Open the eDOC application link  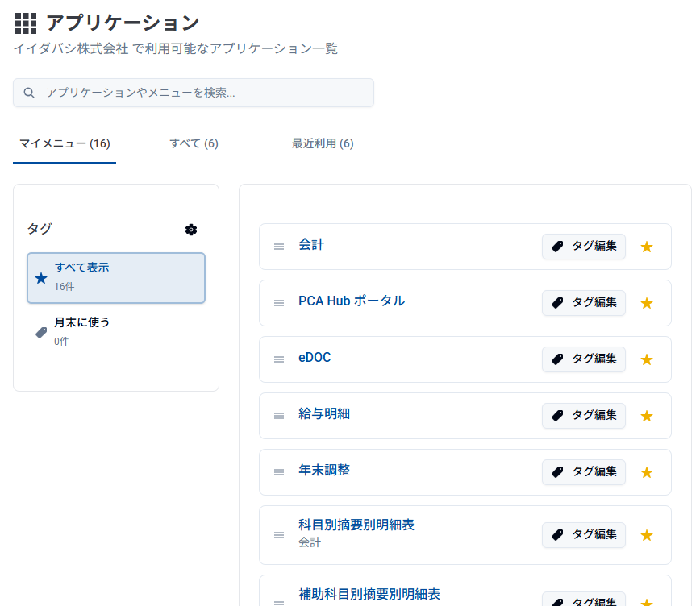316,359
